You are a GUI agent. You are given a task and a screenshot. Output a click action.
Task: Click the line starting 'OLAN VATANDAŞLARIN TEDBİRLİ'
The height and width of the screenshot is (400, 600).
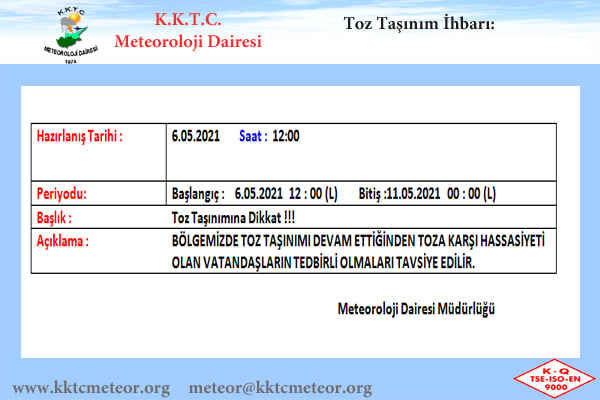coord(323,263)
